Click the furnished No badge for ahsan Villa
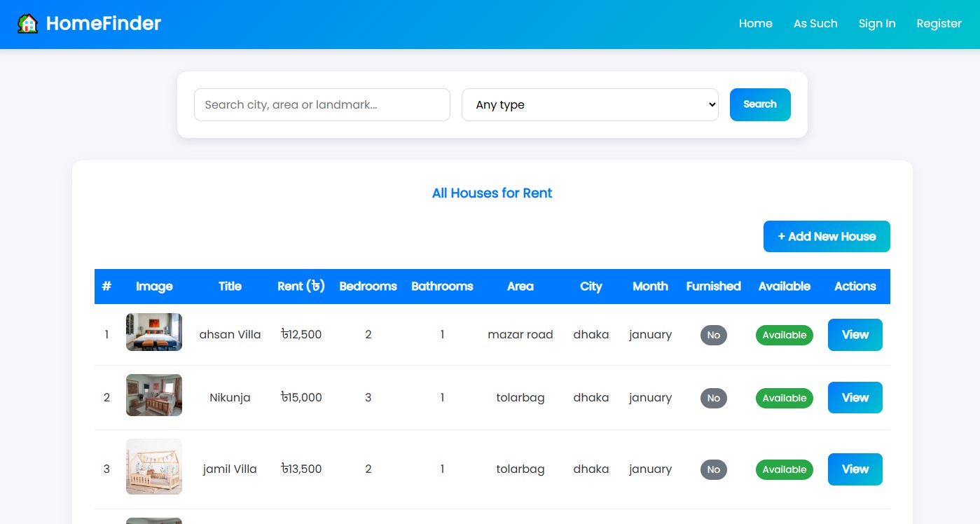The image size is (980, 524). (714, 335)
